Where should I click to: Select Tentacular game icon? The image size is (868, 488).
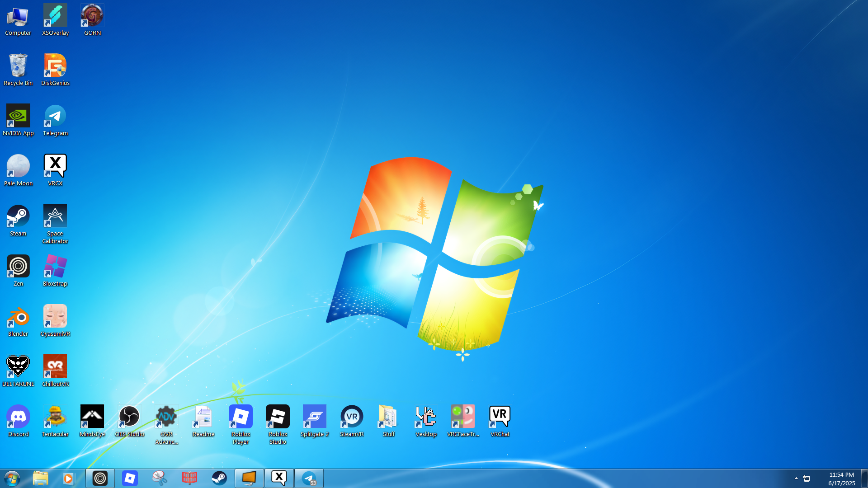[x=55, y=422]
